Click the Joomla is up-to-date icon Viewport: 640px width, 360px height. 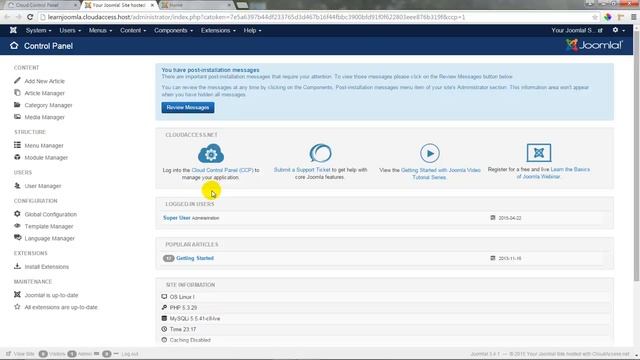17,294
